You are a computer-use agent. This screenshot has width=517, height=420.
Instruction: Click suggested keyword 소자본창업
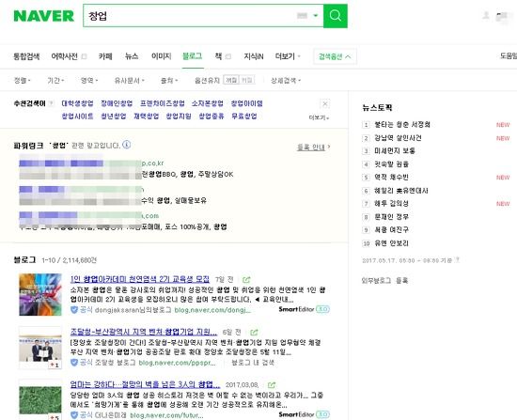click(x=208, y=103)
